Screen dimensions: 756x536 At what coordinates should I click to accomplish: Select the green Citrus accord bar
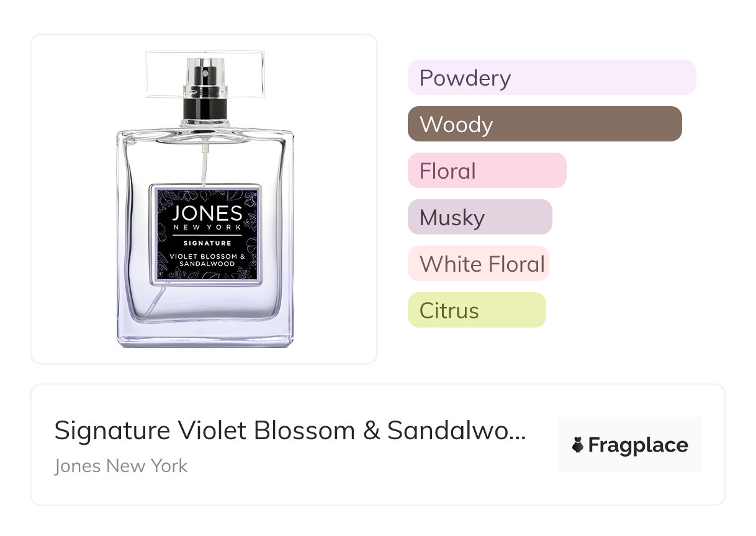point(476,310)
